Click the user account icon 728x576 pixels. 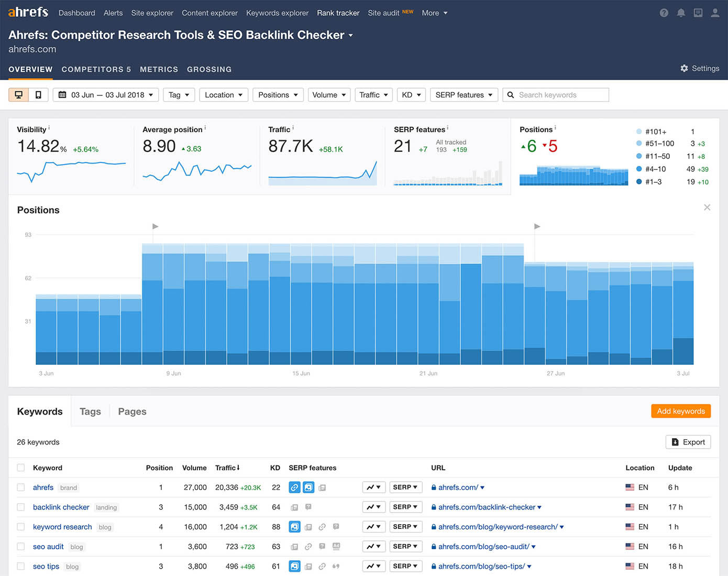(x=715, y=13)
